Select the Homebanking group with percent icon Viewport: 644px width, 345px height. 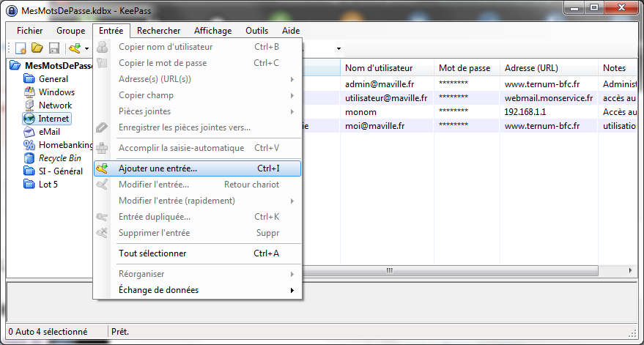tap(30, 145)
